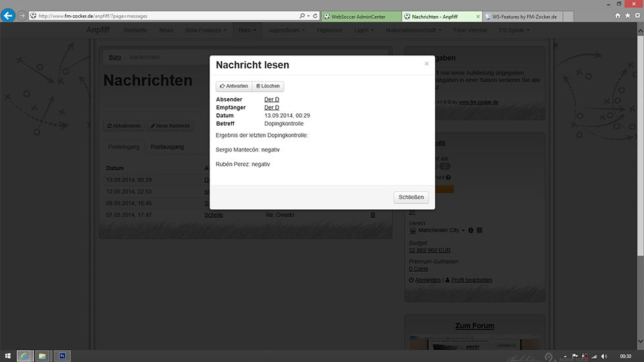This screenshot has height=362, width=644.
Task: Open Photoshop from the taskbar
Action: (62, 355)
